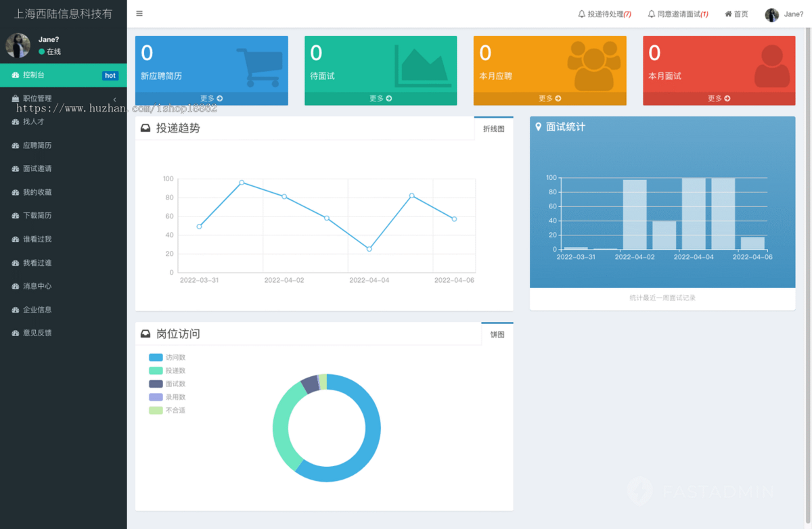Click 更多 link on 新应聘简历 card
The image size is (812, 529).
click(211, 99)
